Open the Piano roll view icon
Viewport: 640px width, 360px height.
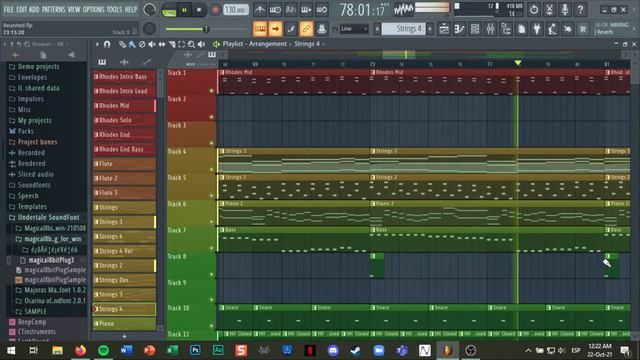pos(460,29)
